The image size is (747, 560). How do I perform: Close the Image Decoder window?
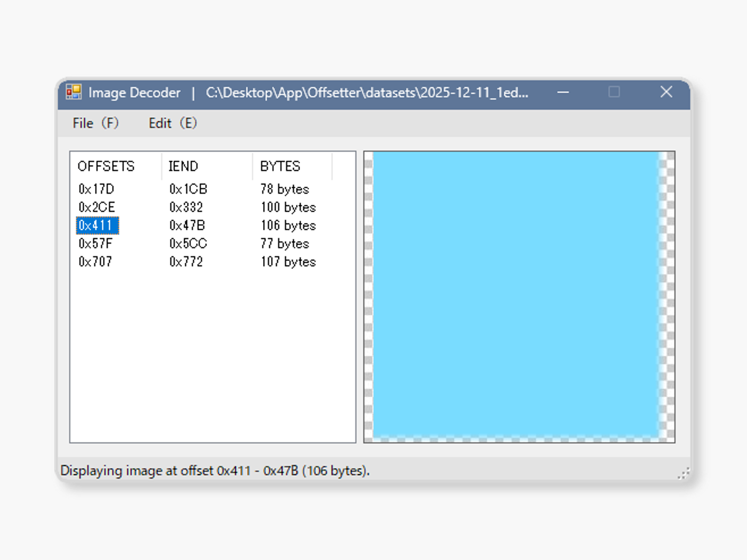tap(666, 92)
